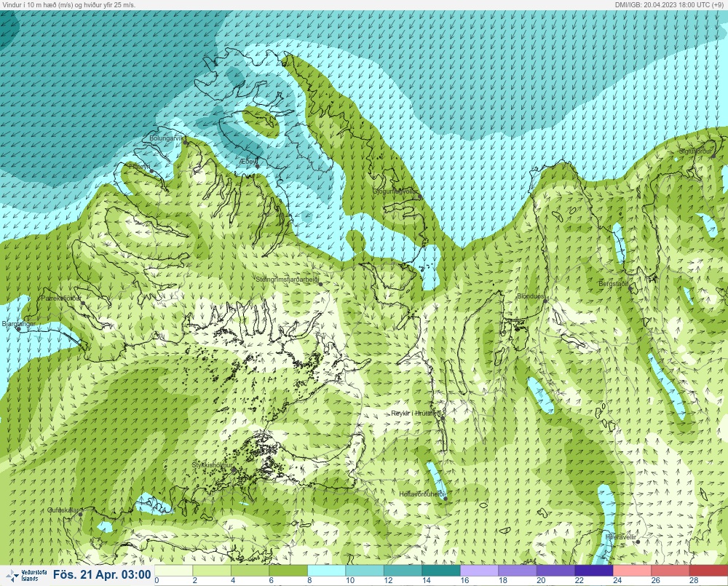Click the 16–18 m/s lavender legend swatch
728x586 pixels.
click(480, 570)
